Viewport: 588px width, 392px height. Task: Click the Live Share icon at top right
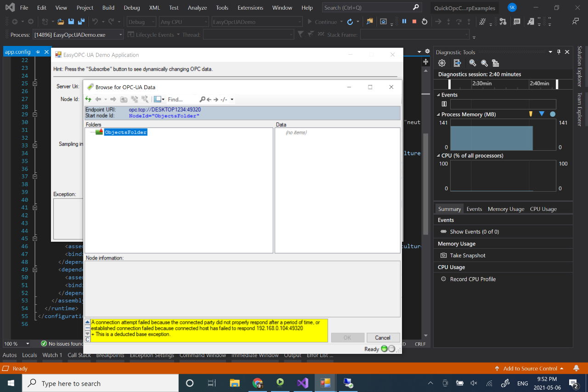coord(575,21)
